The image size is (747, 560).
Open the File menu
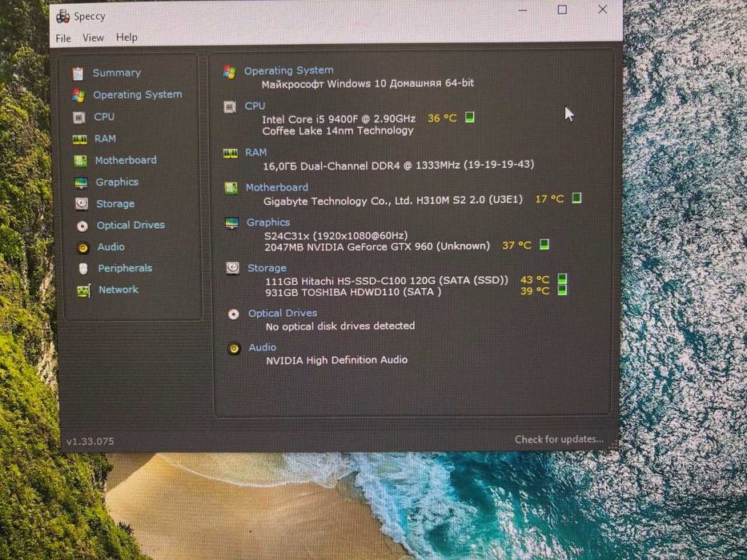point(63,38)
